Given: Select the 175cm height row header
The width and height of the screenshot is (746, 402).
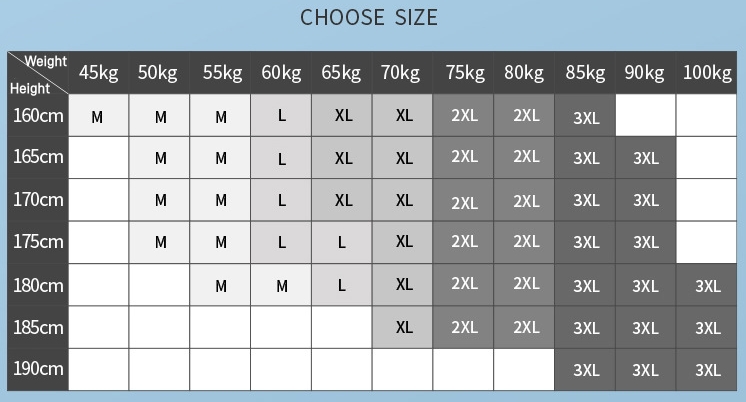Looking at the screenshot, I should point(38,242).
